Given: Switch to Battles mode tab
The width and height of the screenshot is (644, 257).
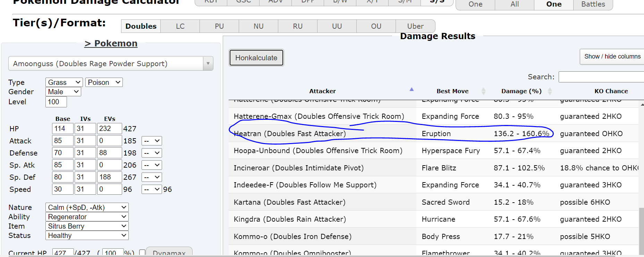Looking at the screenshot, I should coord(593,4).
